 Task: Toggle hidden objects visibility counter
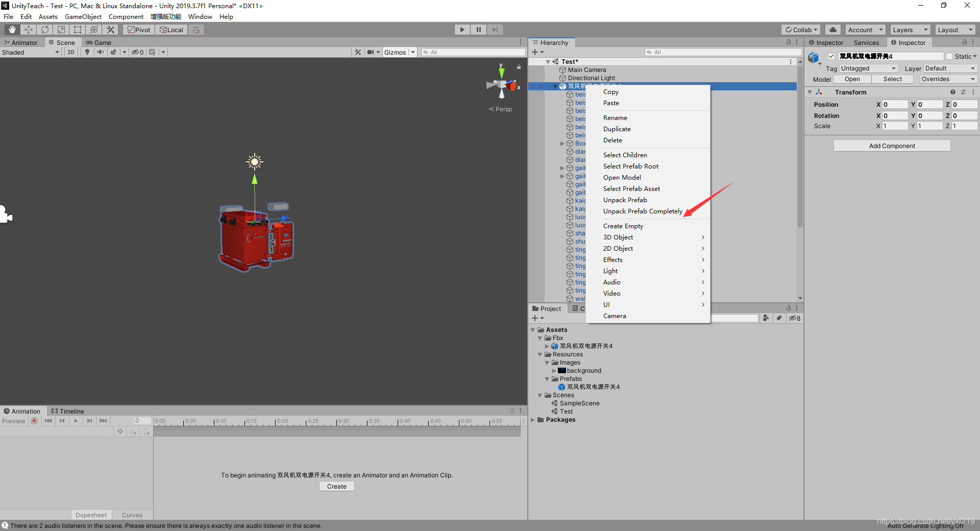(137, 52)
